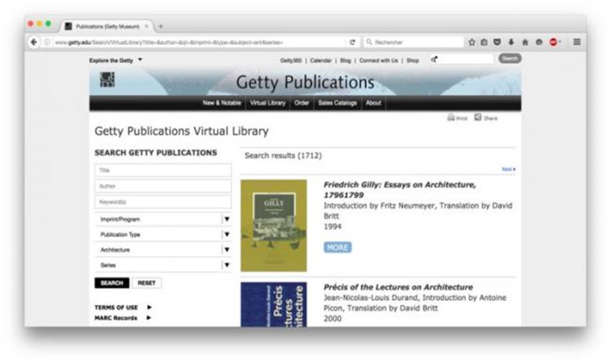This screenshot has height=364, width=611.
Task: Open the Virtual Library nav tab
Action: tap(267, 103)
